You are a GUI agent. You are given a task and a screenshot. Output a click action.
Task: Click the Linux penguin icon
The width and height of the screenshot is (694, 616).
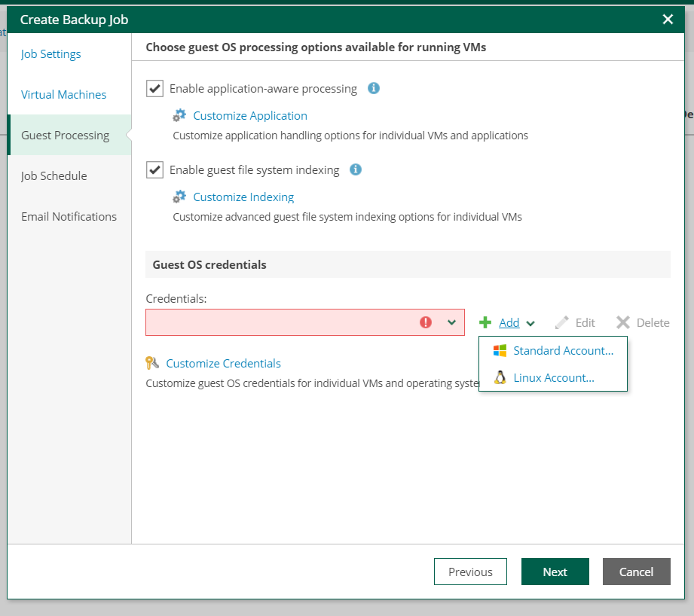pyautogui.click(x=500, y=377)
